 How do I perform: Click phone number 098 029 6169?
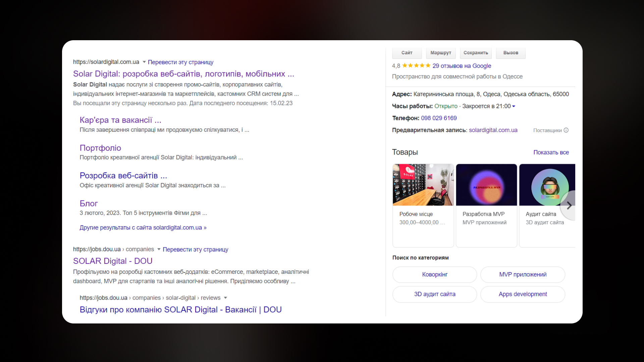(439, 118)
